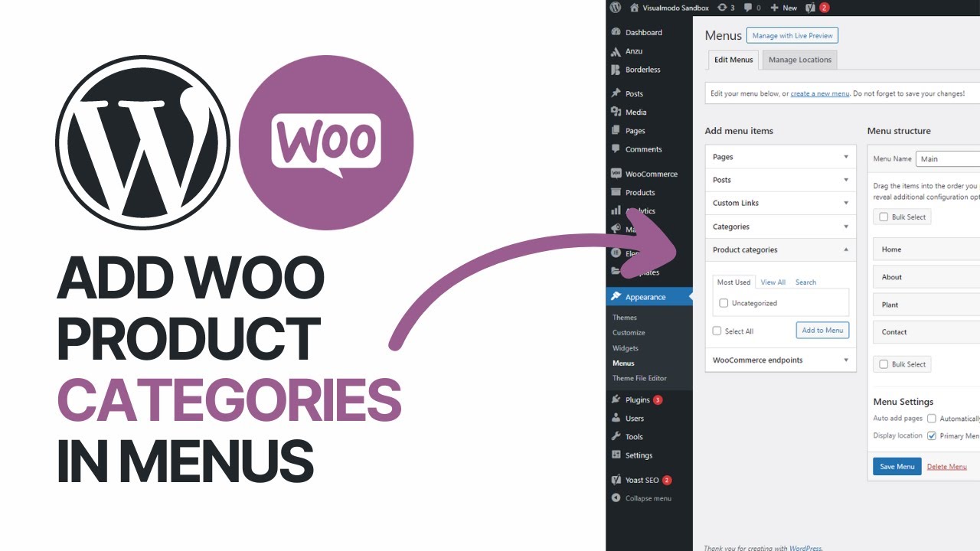Open the Theme File Editor submenu item
The width and height of the screenshot is (980, 551).
coord(639,378)
